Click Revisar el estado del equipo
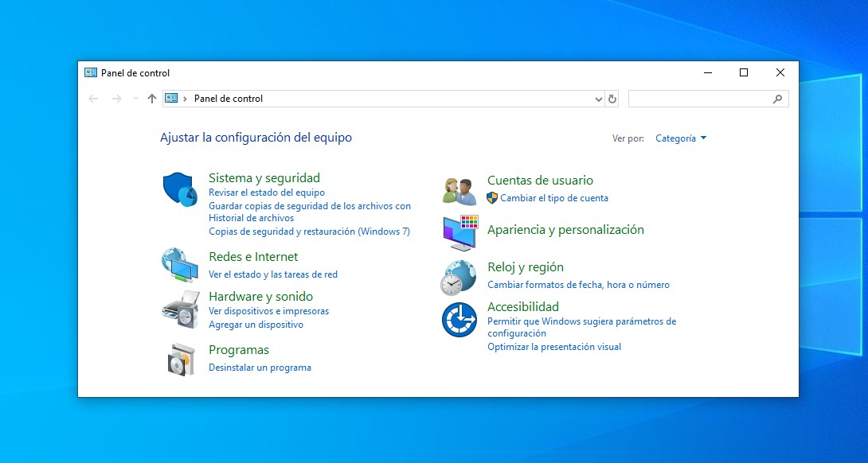 [x=269, y=193]
